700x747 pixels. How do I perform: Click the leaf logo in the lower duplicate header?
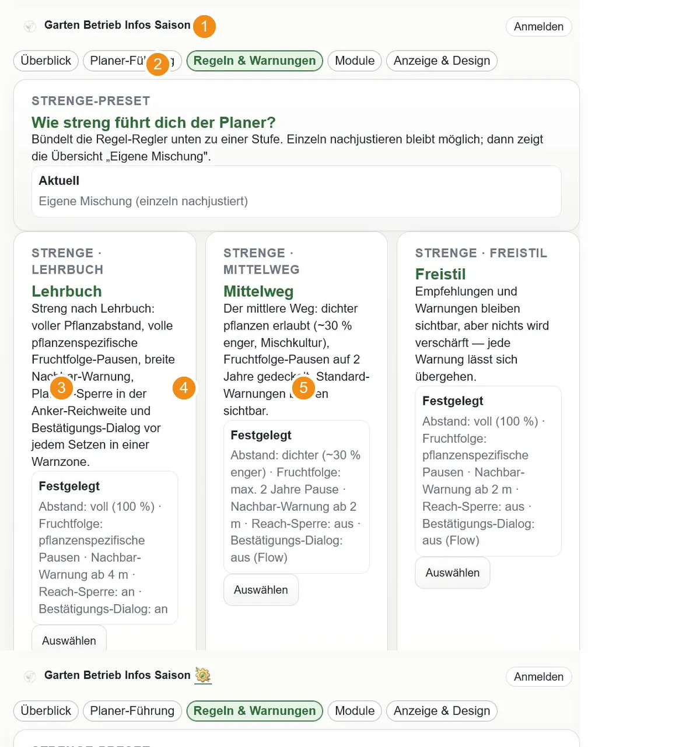pyautogui.click(x=30, y=676)
